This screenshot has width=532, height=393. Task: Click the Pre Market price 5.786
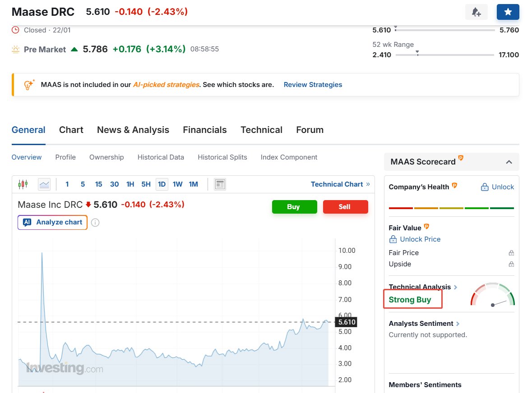coord(95,49)
